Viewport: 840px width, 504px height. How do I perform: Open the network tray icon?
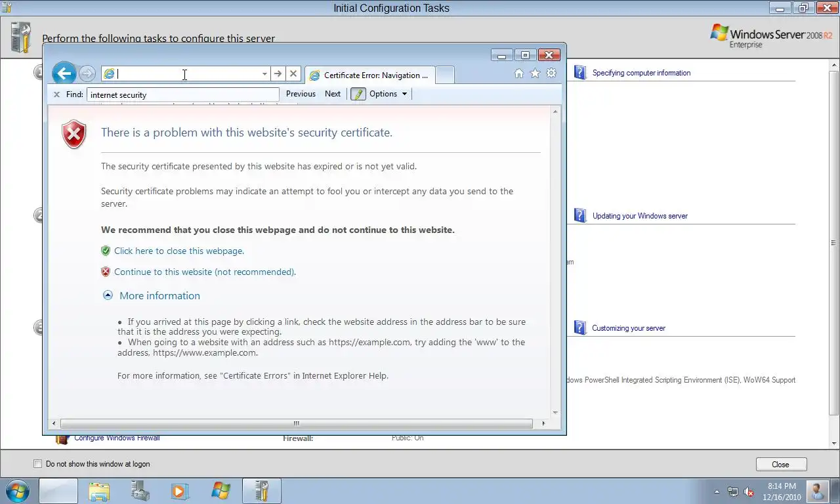[x=732, y=492]
